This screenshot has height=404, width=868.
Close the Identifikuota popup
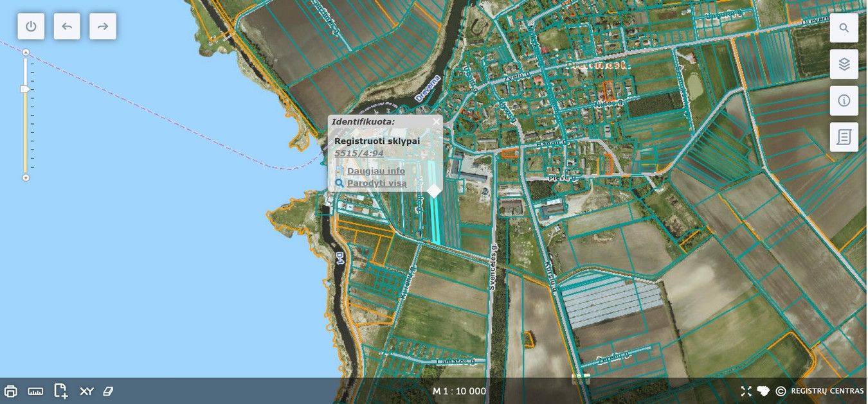click(437, 121)
